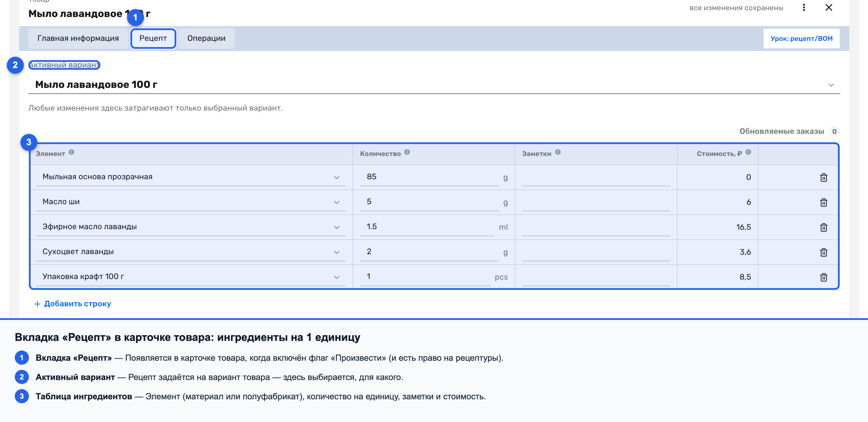Click the Любые изменения здесь затрагивают note
This screenshot has width=868, height=422.
(155, 108)
